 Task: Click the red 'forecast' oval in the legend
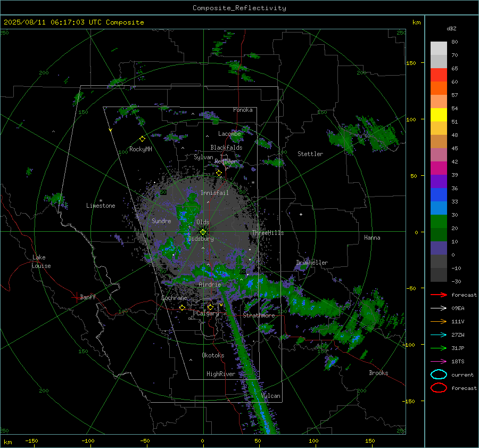click(x=439, y=388)
